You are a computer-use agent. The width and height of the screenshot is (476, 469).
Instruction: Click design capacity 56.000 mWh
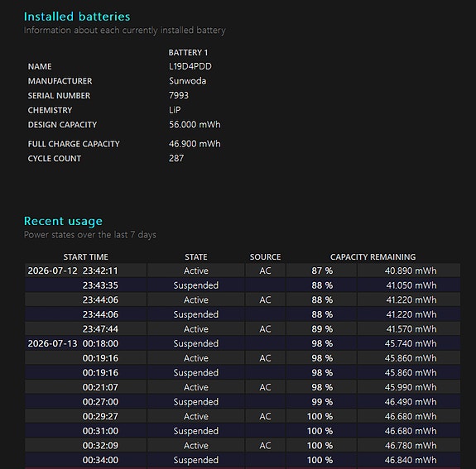pyautogui.click(x=195, y=124)
